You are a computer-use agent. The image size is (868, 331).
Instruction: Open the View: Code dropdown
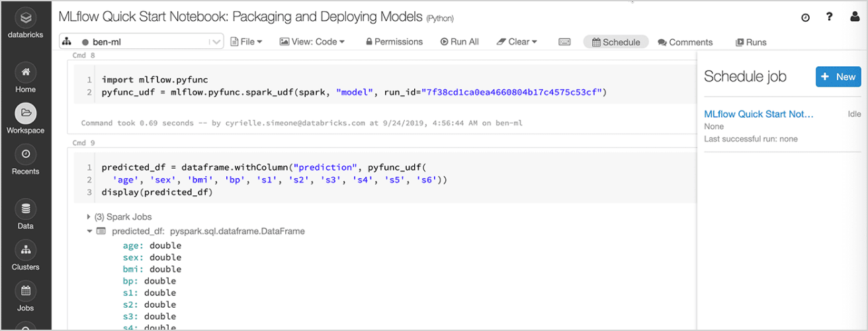tap(312, 42)
